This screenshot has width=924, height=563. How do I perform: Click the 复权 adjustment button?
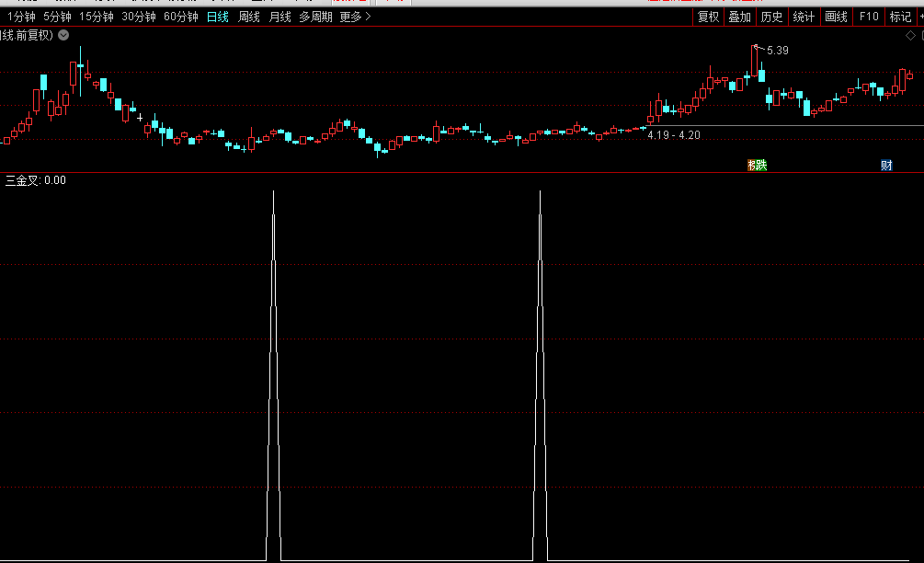(x=708, y=17)
